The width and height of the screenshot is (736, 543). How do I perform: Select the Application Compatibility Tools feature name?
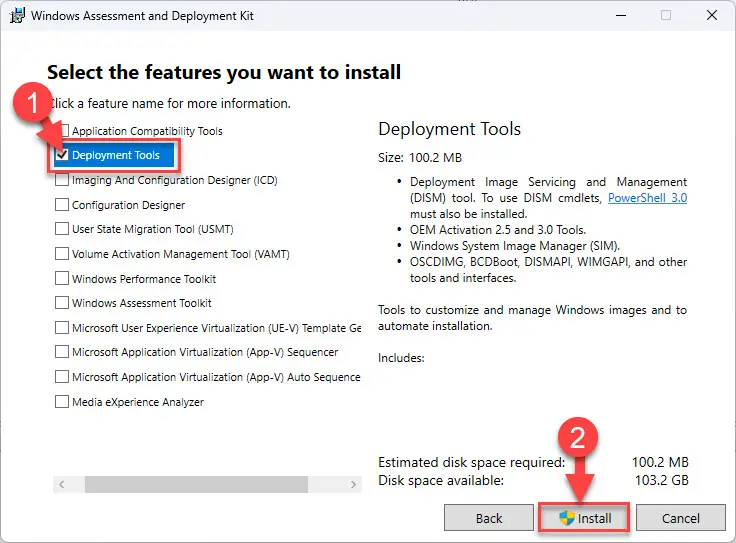point(147,131)
